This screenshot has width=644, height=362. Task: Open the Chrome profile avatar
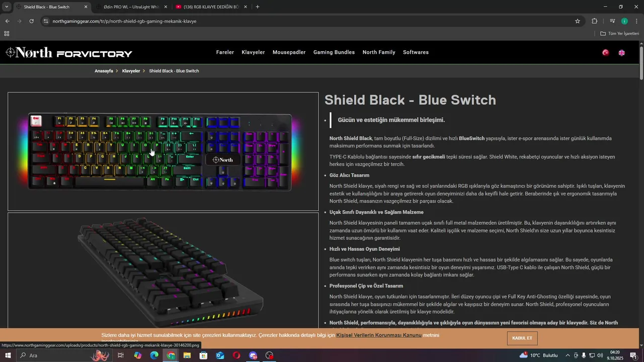coord(624,21)
